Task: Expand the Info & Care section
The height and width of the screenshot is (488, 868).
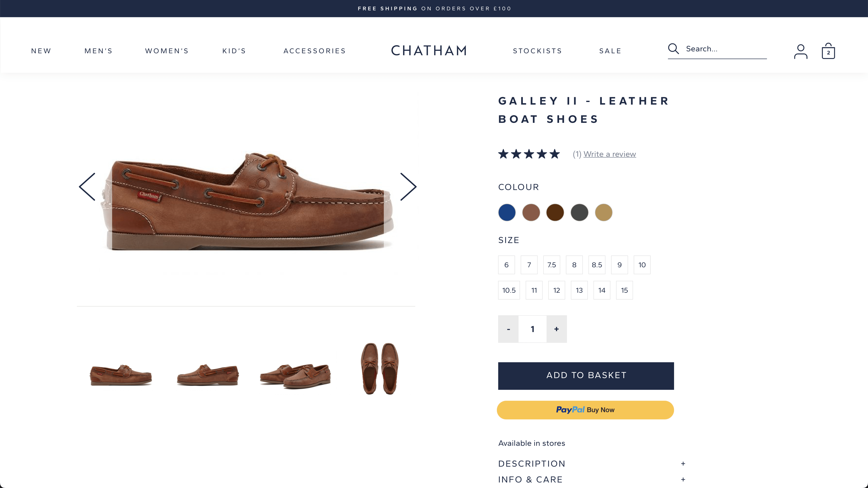Action: click(592, 480)
